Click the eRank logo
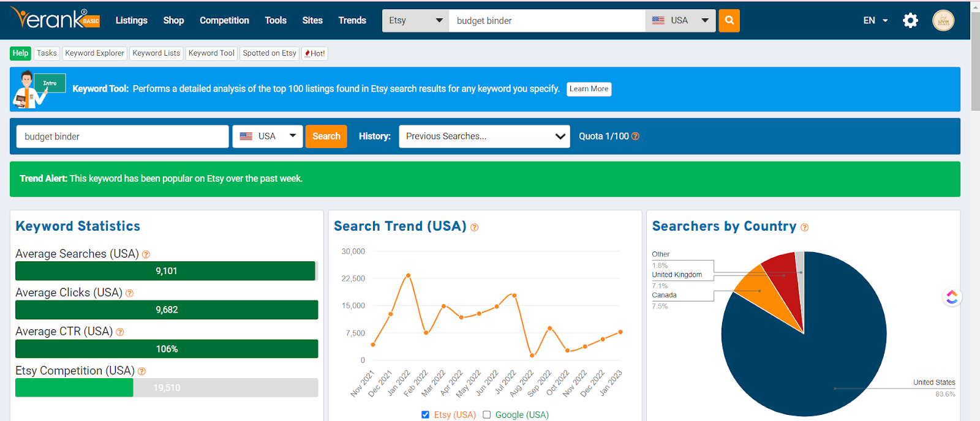The height and width of the screenshot is (421, 980). pyautogui.click(x=55, y=20)
